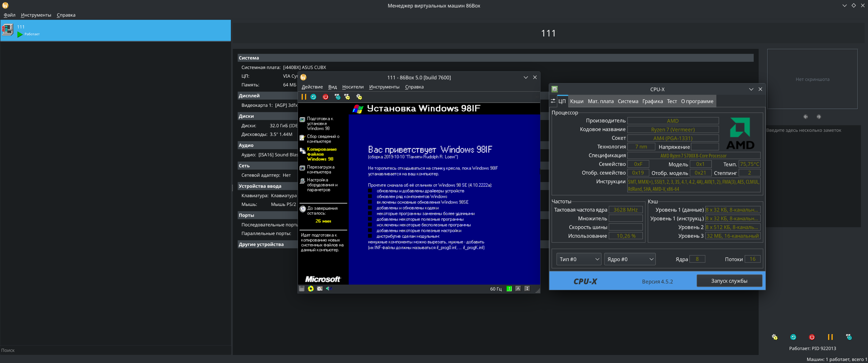This screenshot has height=363, width=868.
Task: Click red power-off icon in 86Box window toolbar
Action: point(325,97)
